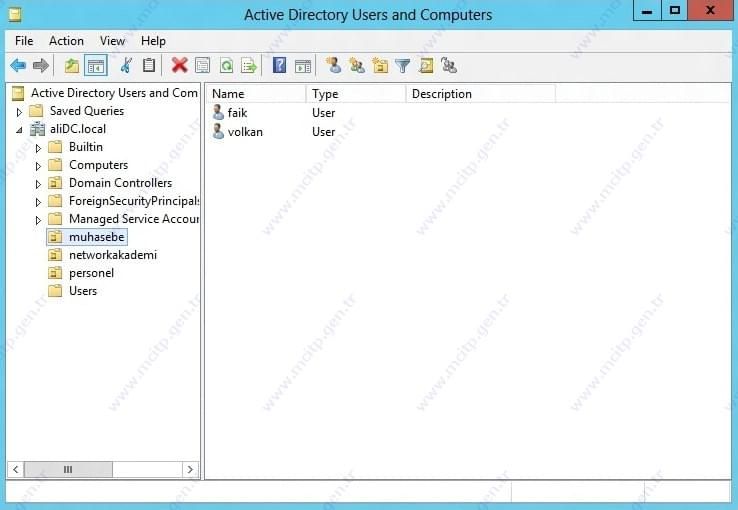Select muhasebe organizational unit

pos(96,237)
